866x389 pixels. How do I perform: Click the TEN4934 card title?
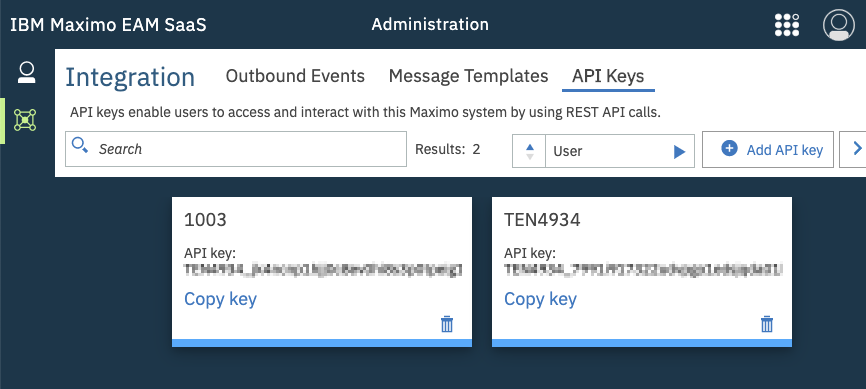(x=542, y=220)
